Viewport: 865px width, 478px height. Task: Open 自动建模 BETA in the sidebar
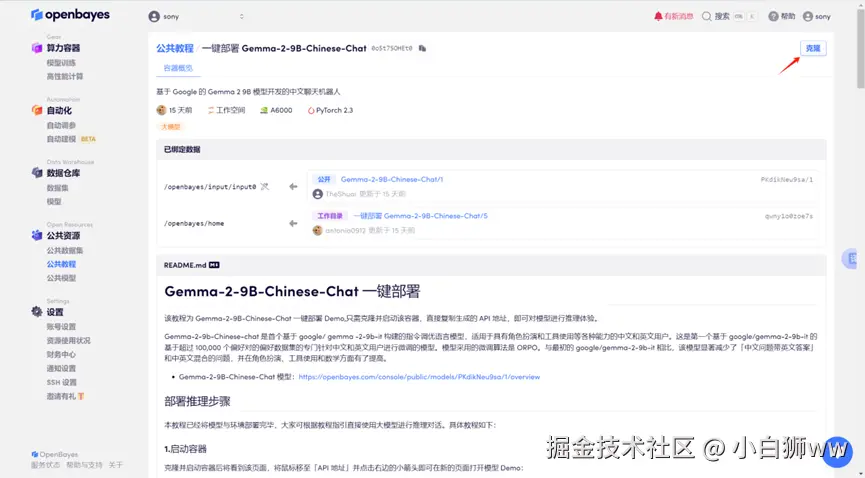[x=71, y=139]
